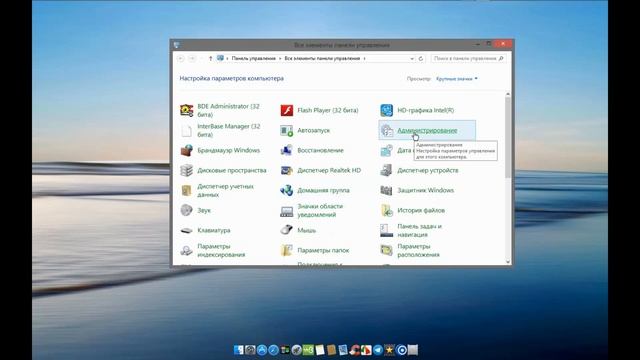Open HD-графика Intel(R) item

[417, 110]
